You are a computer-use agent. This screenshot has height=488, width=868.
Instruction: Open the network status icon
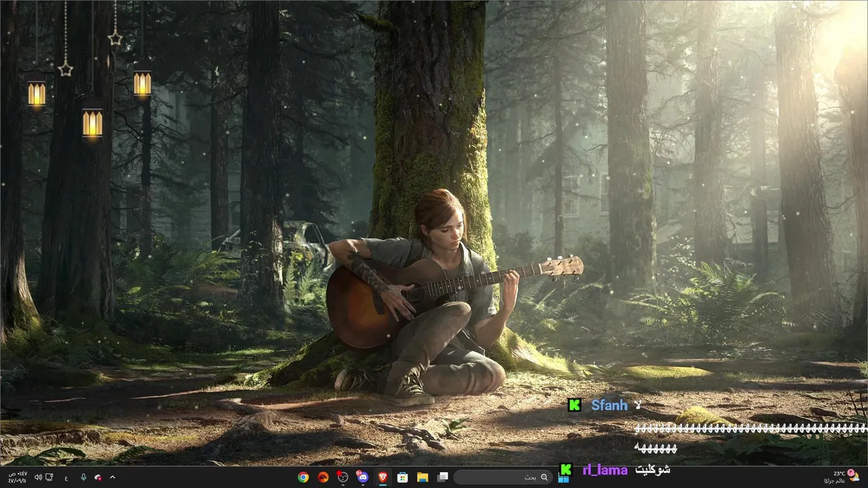pyautogui.click(x=50, y=477)
